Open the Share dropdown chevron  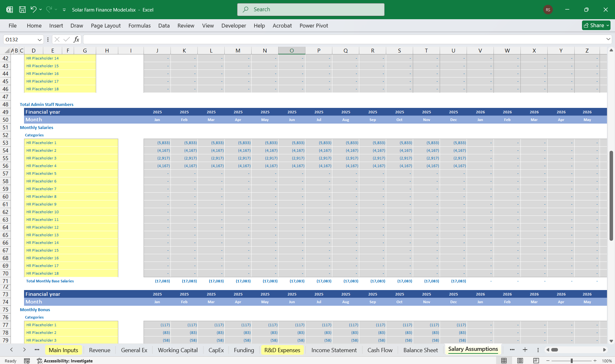coord(608,25)
